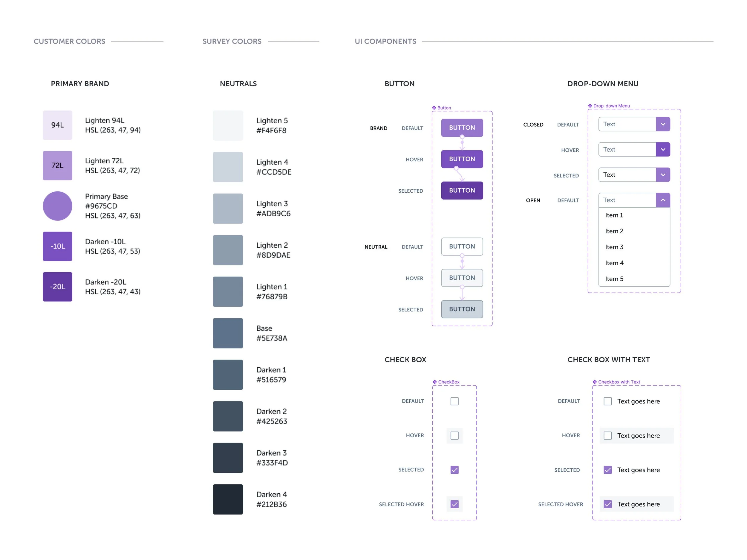Expand the hover state dropdown arrow
The height and width of the screenshot is (560, 747).
click(x=663, y=150)
